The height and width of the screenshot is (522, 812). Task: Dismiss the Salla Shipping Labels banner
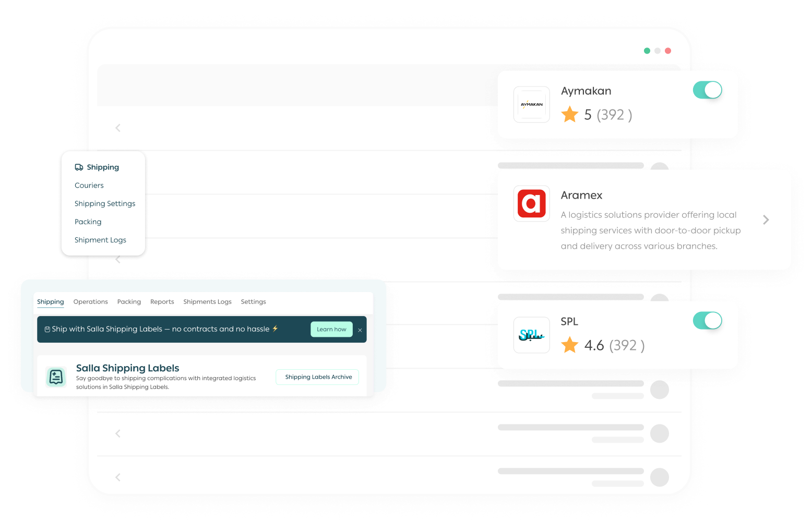click(x=360, y=330)
